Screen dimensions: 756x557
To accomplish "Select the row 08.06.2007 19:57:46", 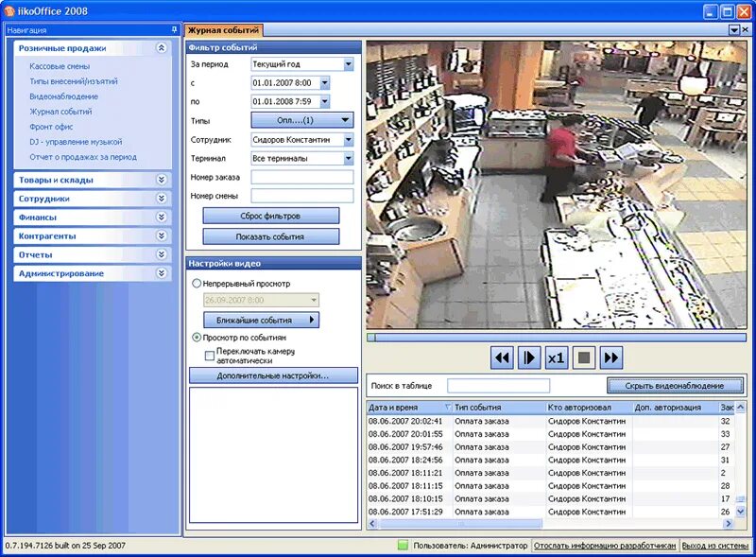I will tap(551, 447).
